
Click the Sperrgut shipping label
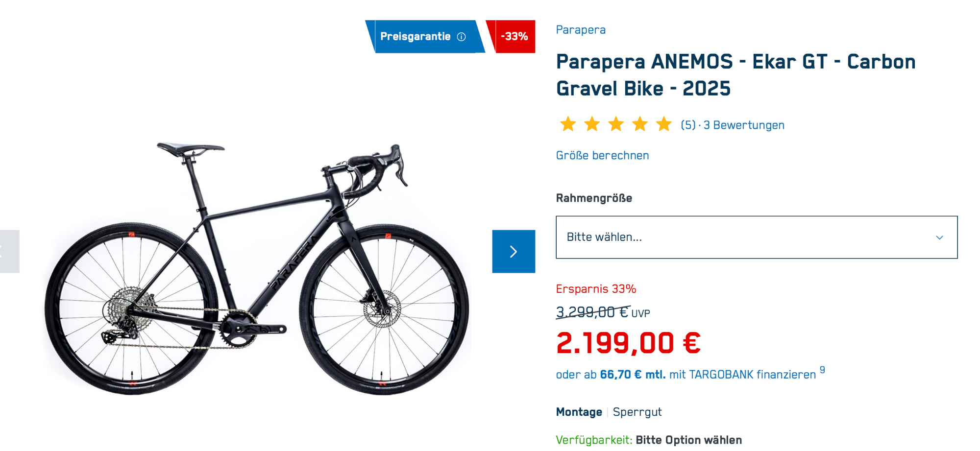(x=637, y=412)
